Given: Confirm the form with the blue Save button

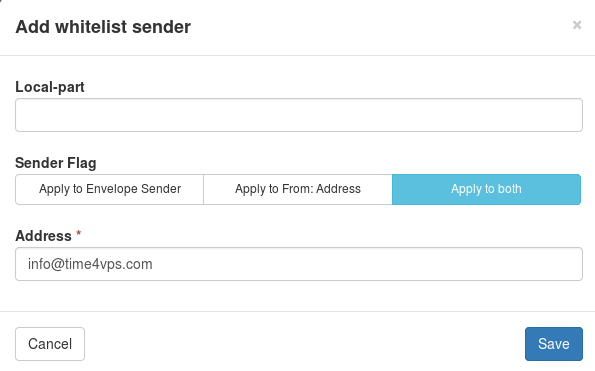Looking at the screenshot, I should pyautogui.click(x=554, y=344).
